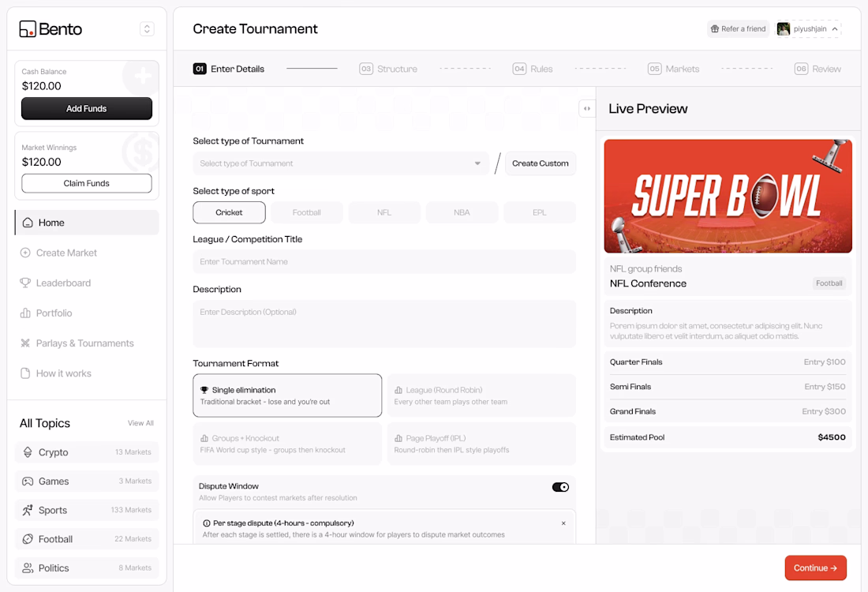Click the plus icon in Cash Balance card
The image size is (868, 592).
pyautogui.click(x=142, y=76)
